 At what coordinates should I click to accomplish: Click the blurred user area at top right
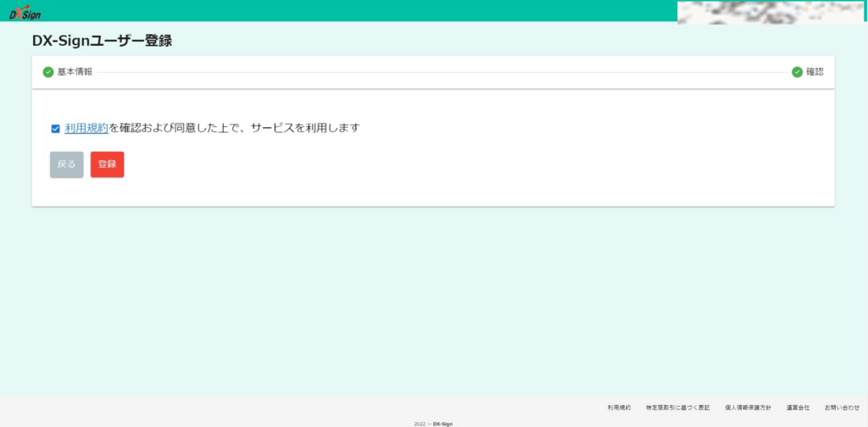770,12
